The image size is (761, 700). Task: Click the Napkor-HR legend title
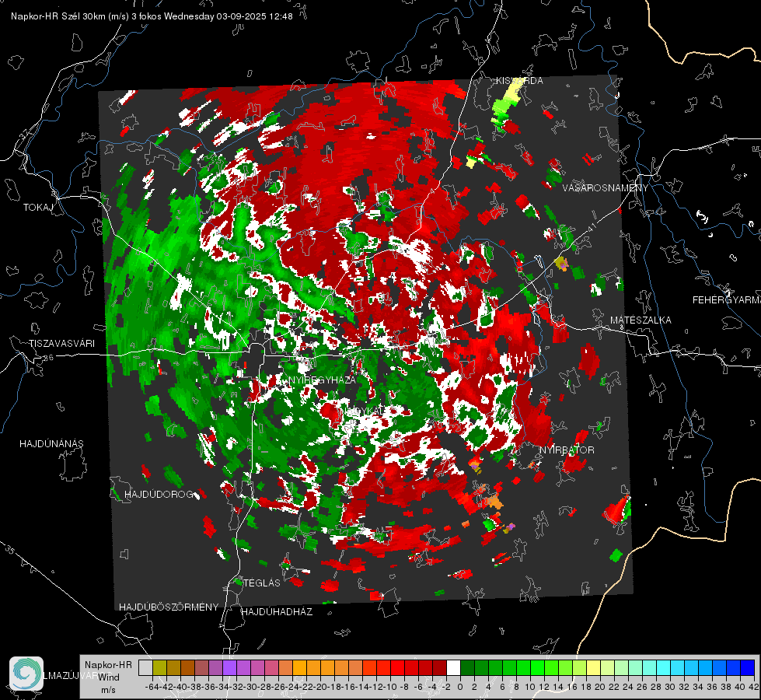(x=108, y=665)
